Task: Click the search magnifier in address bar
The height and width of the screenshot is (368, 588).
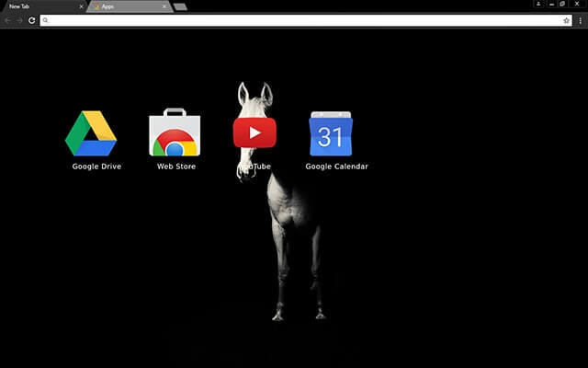Action: 45,20
